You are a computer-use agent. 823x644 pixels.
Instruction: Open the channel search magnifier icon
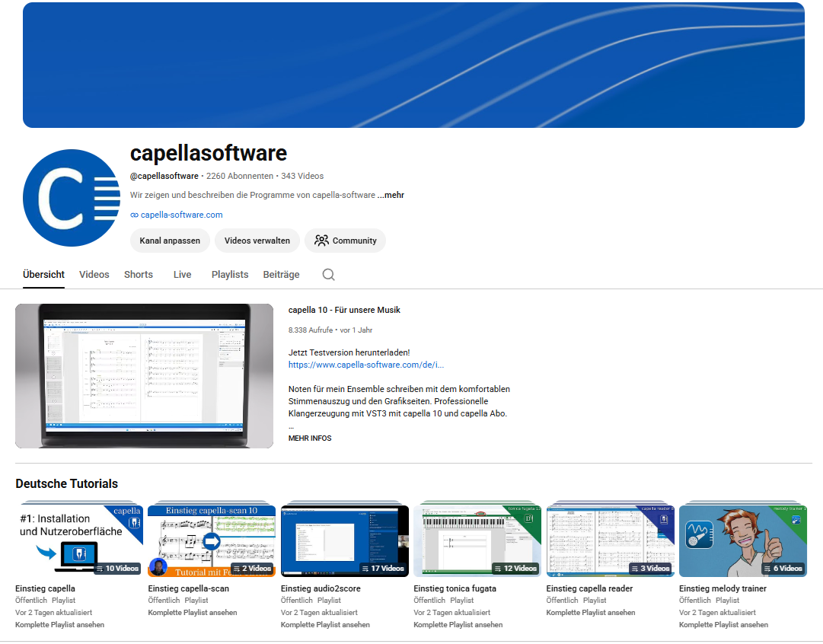[x=329, y=275]
